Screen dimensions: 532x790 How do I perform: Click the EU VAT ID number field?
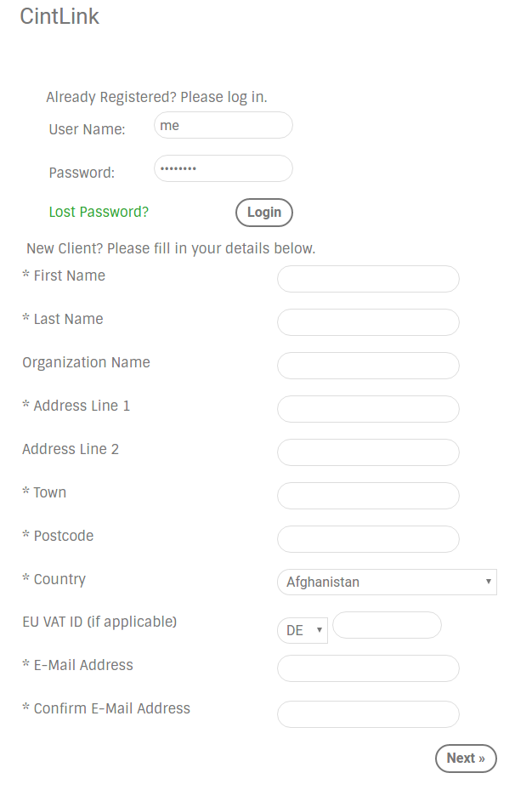tap(387, 625)
